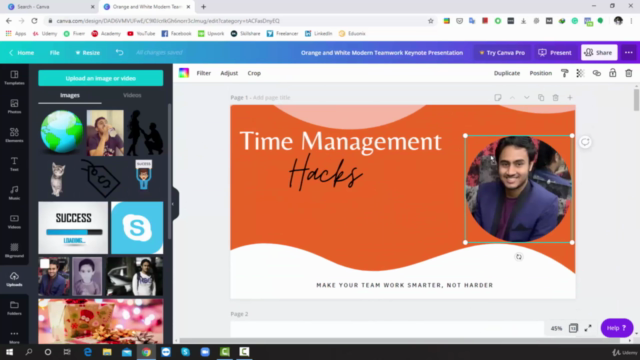
Task: Open the transparency checkerboard icon
Action: 580,73
